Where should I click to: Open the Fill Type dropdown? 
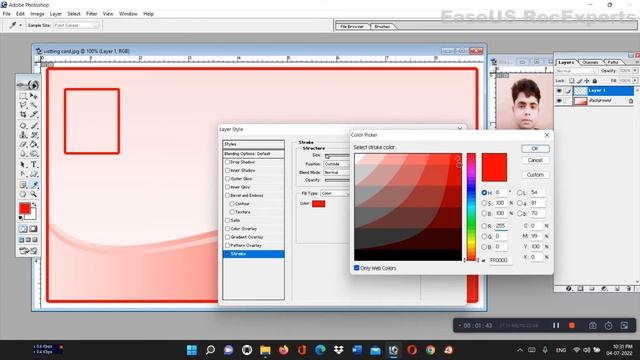coord(335,193)
